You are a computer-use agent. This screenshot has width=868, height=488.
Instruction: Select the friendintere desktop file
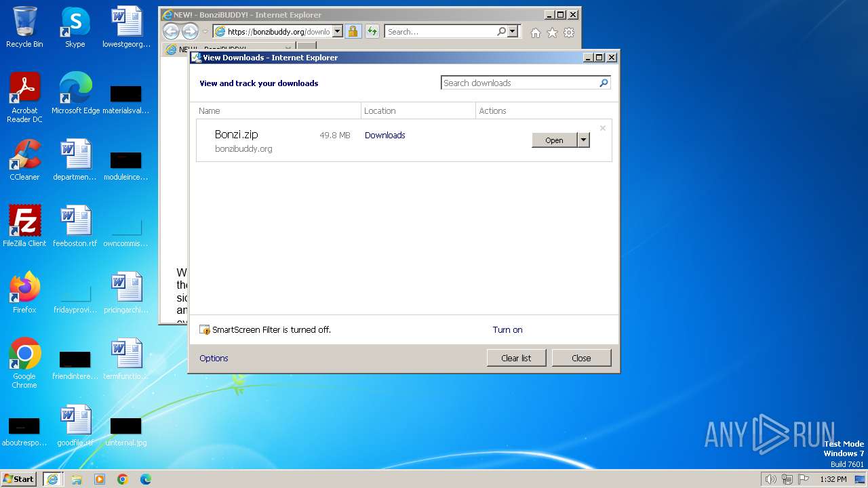[75, 363]
